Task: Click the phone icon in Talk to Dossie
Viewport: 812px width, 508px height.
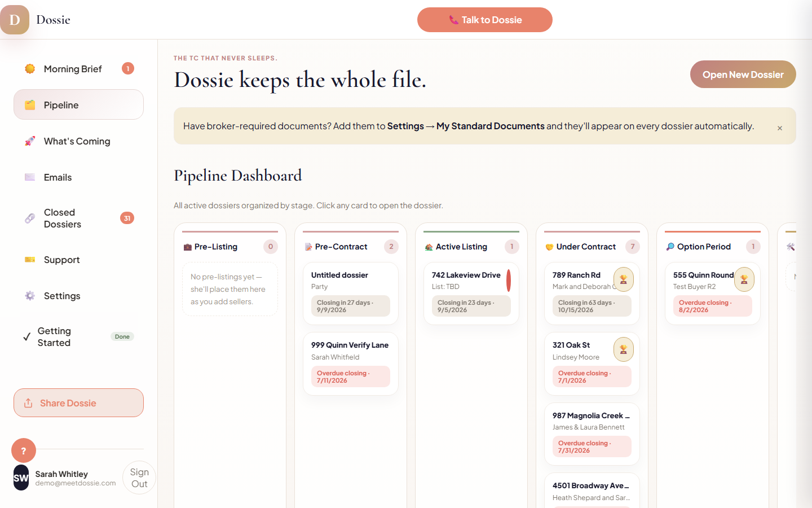Action: click(453, 20)
